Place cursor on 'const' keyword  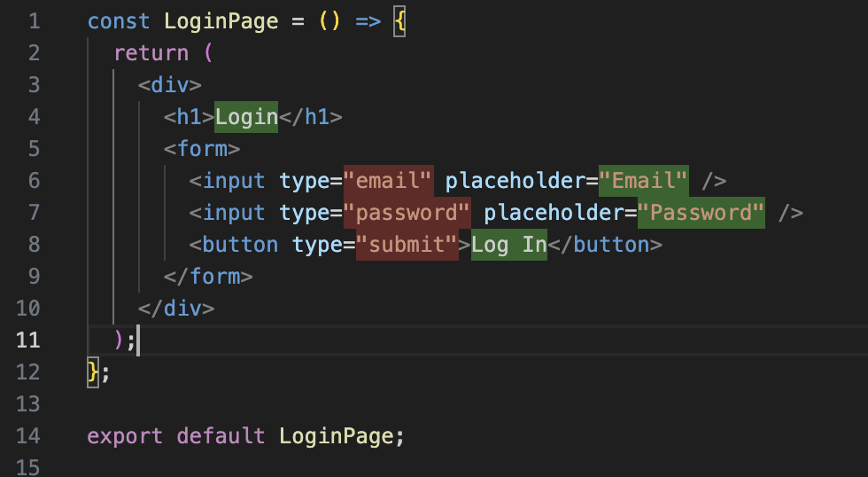pyautogui.click(x=119, y=21)
